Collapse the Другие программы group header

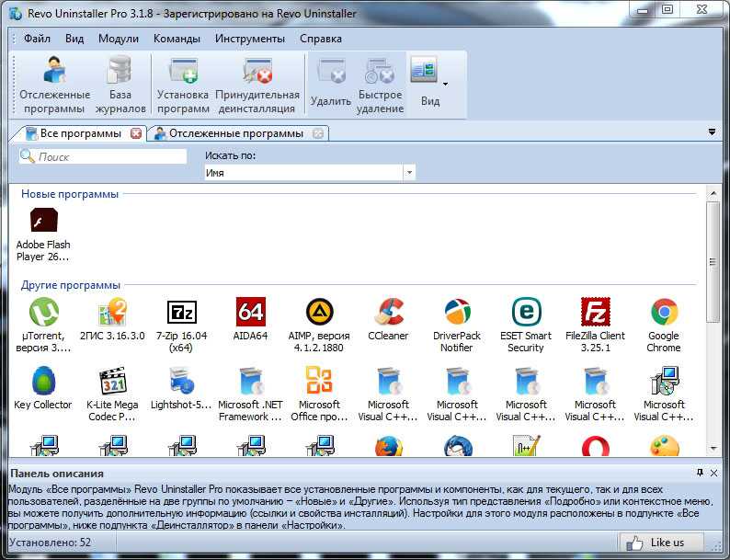pos(71,285)
